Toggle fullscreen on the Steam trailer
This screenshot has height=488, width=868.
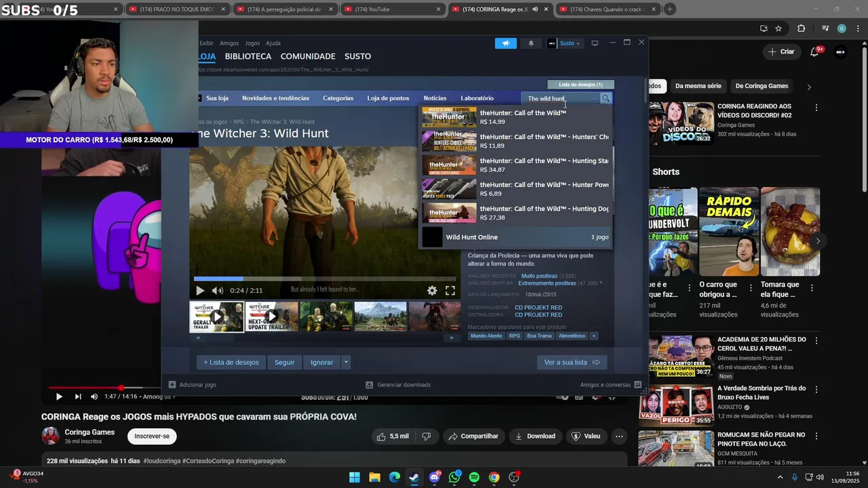[x=450, y=290]
